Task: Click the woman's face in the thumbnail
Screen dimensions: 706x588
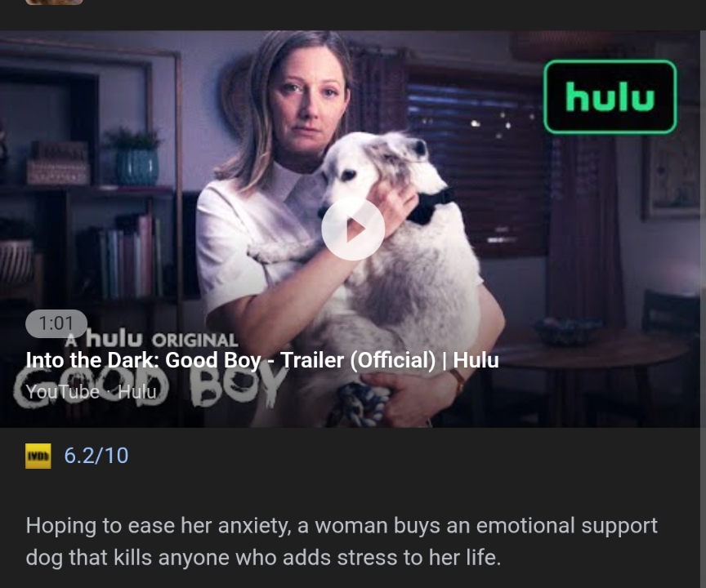Action: pyautogui.click(x=308, y=101)
